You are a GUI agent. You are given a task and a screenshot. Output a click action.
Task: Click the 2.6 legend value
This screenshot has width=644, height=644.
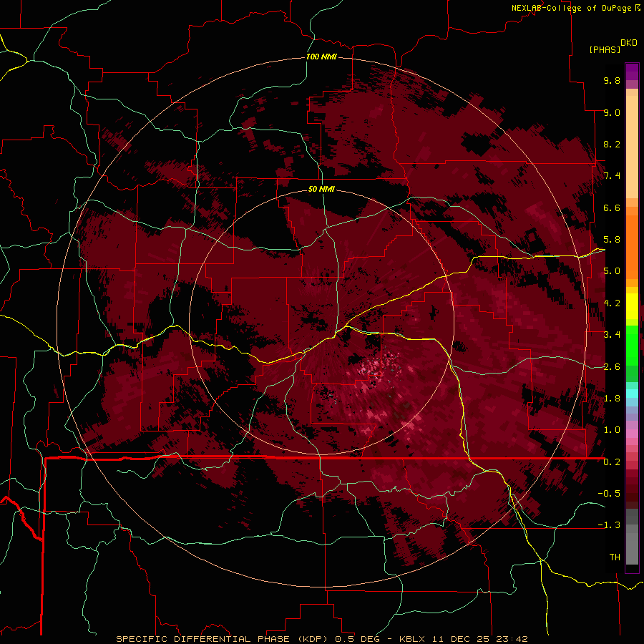coord(612,367)
